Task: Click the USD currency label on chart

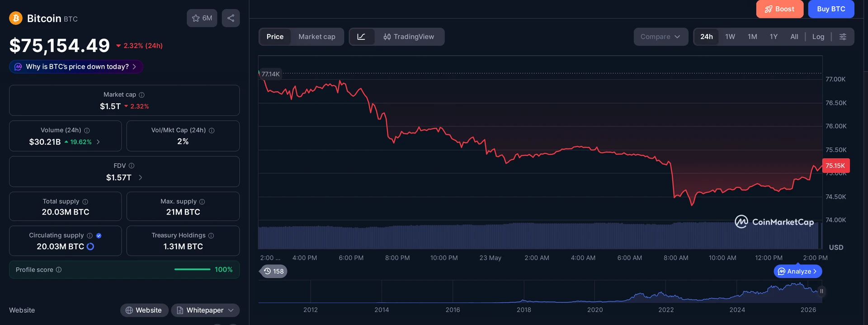Action: pos(836,248)
